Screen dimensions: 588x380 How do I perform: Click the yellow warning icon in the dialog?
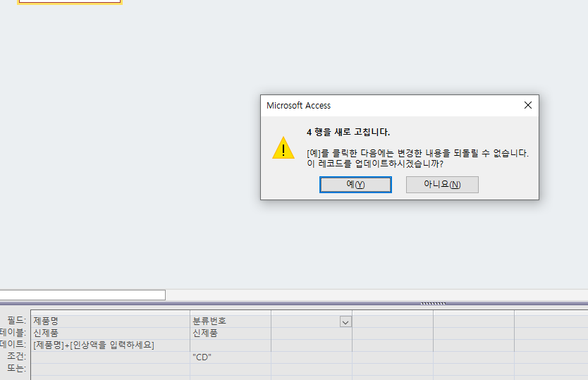(283, 148)
